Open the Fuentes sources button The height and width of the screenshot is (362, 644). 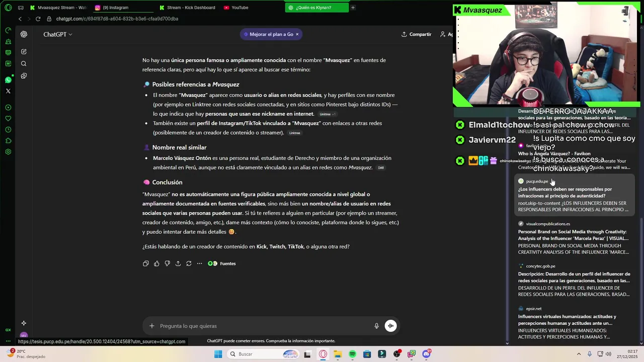pos(222,263)
